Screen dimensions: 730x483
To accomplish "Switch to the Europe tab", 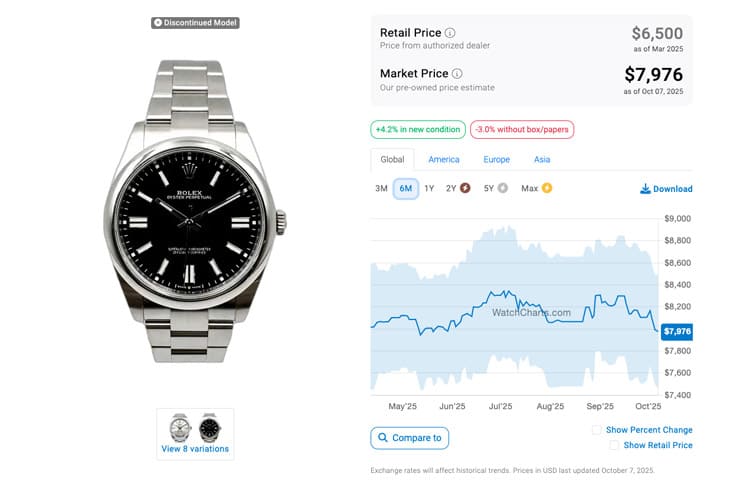I will (x=496, y=159).
